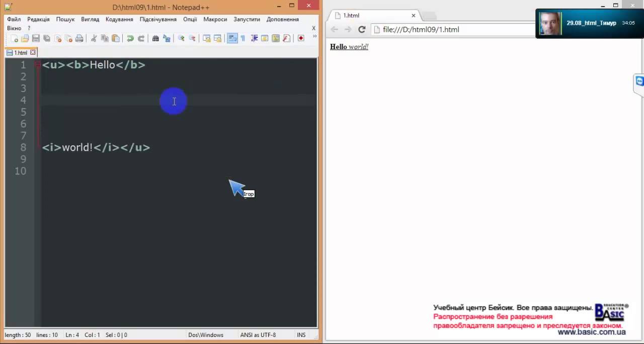Open the Запустити menu
The height and width of the screenshot is (344, 644).
[247, 19]
